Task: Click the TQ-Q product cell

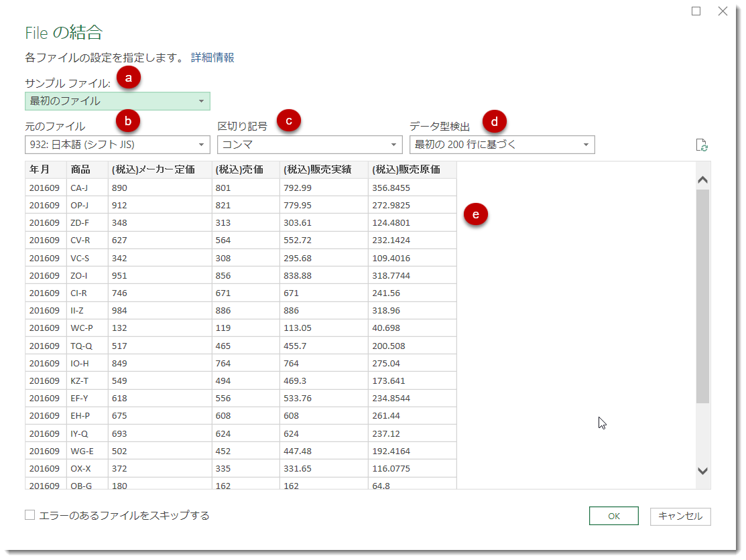Action: (87, 346)
